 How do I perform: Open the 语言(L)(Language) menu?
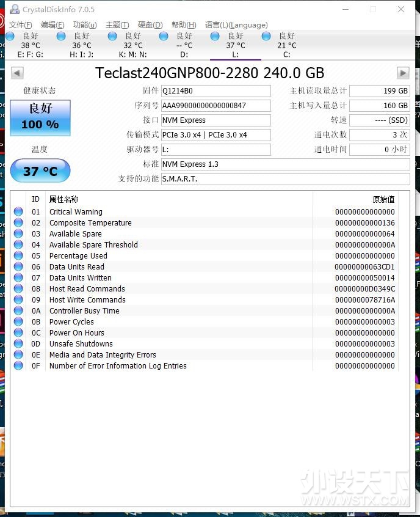coord(236,25)
